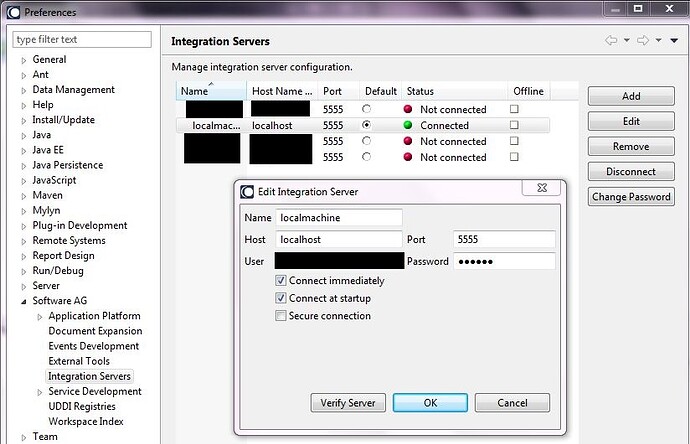The height and width of the screenshot is (444, 690).
Task: Expand the Service Development node
Action: 40,392
